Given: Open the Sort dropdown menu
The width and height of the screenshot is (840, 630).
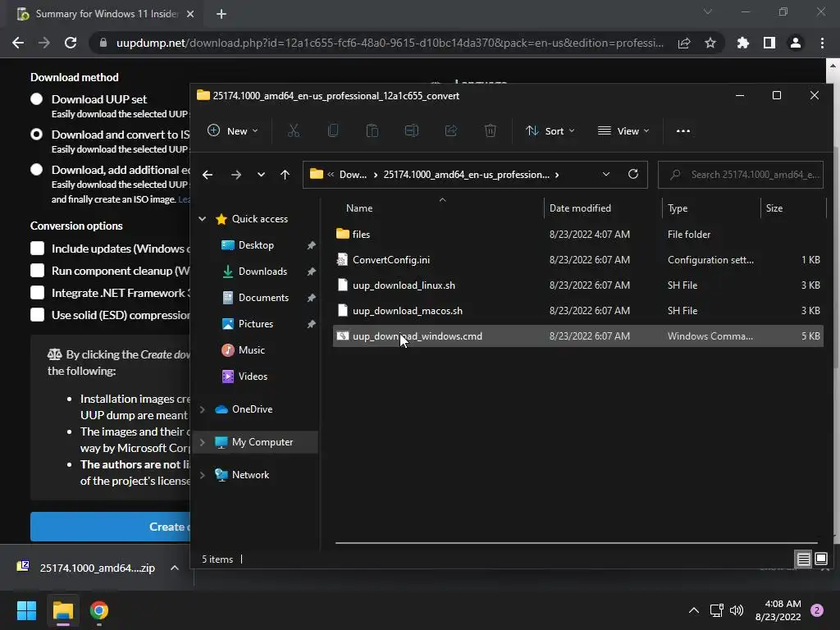Looking at the screenshot, I should coord(550,130).
